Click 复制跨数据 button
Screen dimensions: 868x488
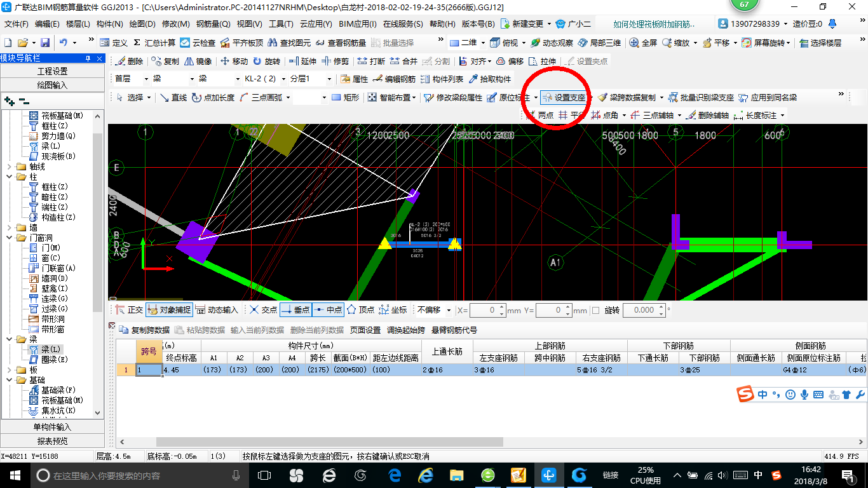pyautogui.click(x=145, y=330)
